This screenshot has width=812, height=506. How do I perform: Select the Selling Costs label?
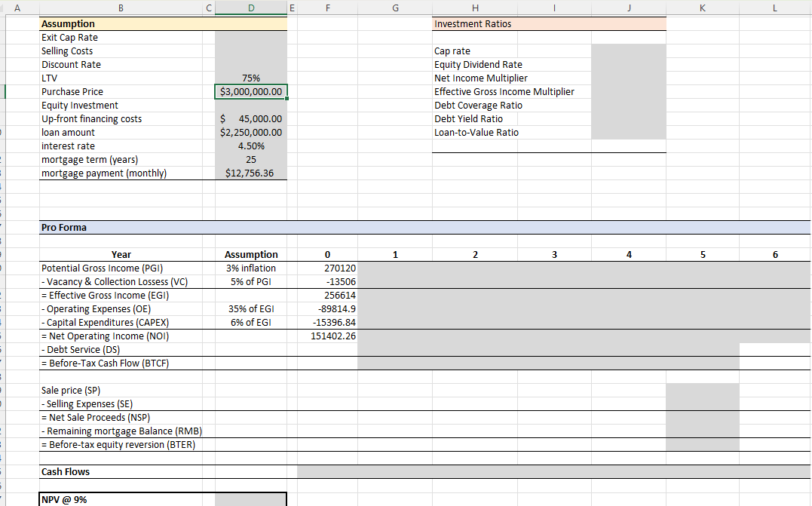click(67, 51)
